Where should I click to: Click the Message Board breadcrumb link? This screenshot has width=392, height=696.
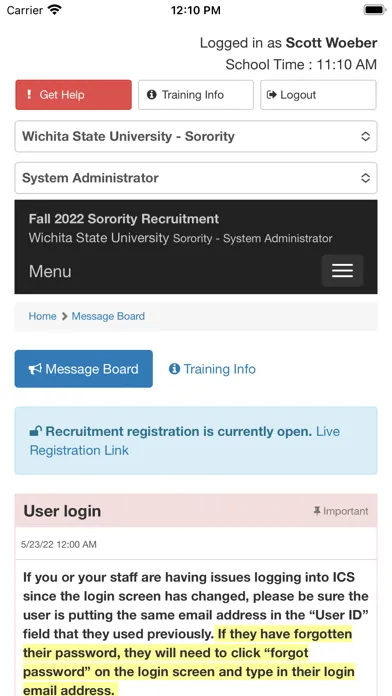108,316
